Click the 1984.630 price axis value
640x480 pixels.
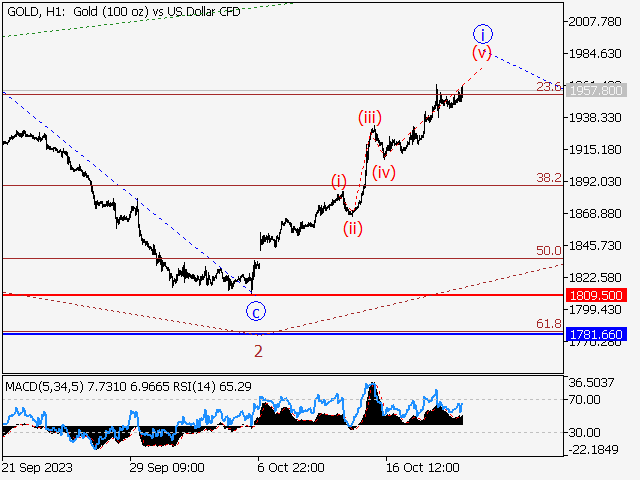[595, 53]
